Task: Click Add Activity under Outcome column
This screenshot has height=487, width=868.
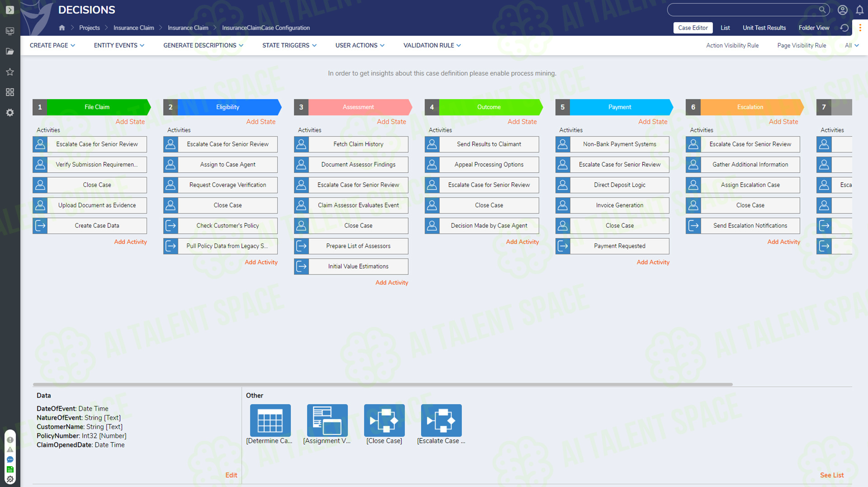Action: point(522,242)
